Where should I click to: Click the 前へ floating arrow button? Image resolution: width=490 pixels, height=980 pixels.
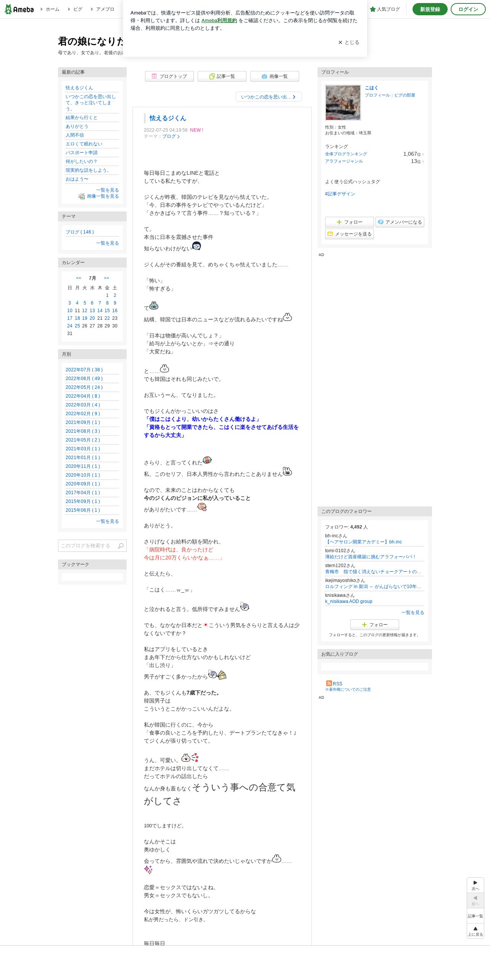pos(475,901)
